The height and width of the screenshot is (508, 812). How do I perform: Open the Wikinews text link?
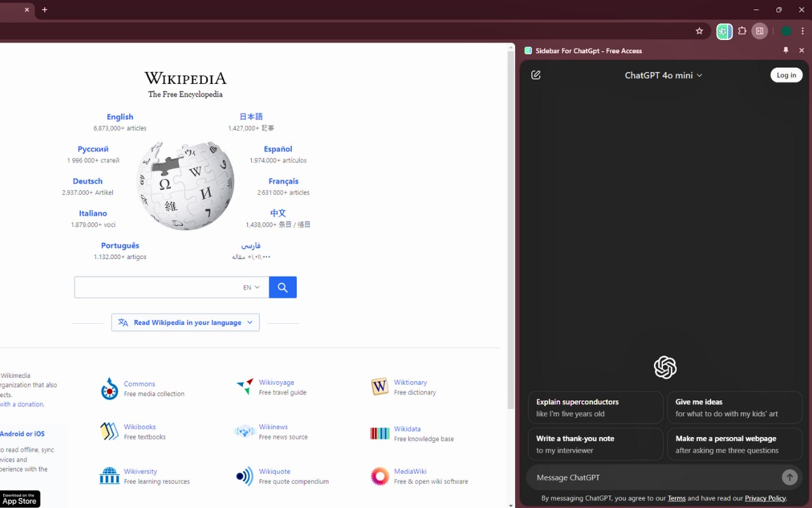tap(273, 427)
